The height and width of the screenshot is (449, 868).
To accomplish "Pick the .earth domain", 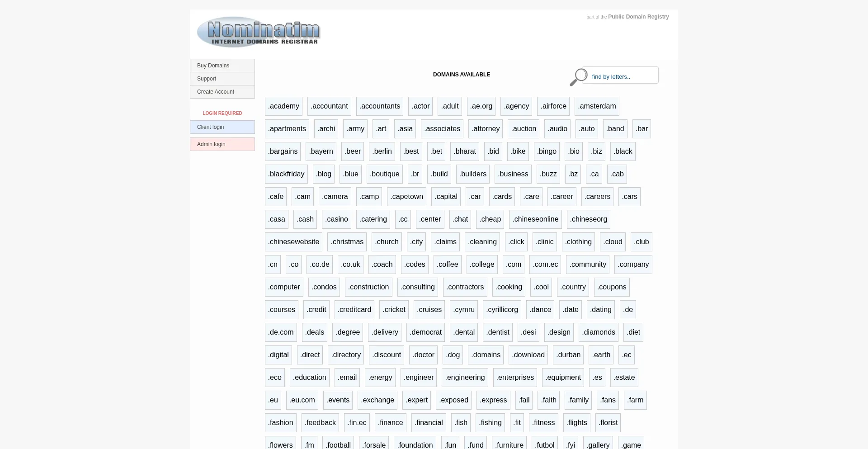I will tap(601, 355).
